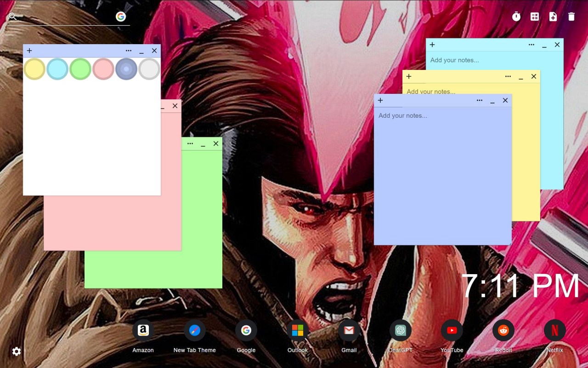
Task: Click the search magnifier icon
Action: tap(13, 17)
